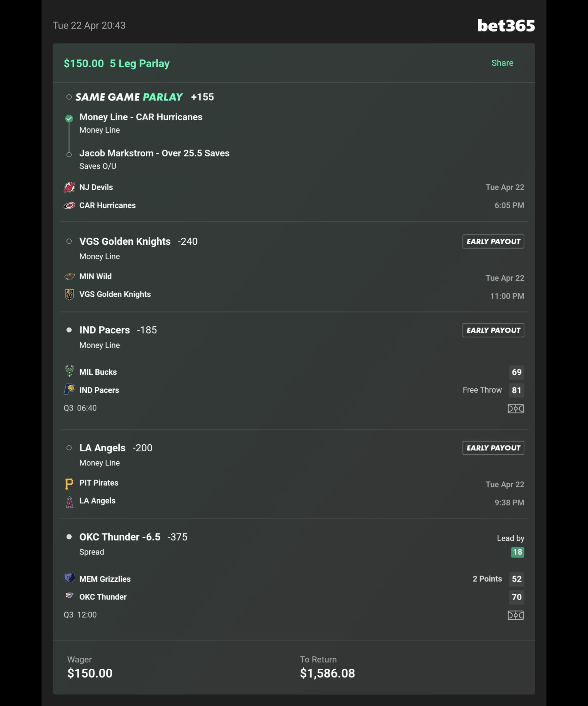This screenshot has width=588, height=706.
Task: Select the IND Pacers live status dot
Action: coord(69,330)
